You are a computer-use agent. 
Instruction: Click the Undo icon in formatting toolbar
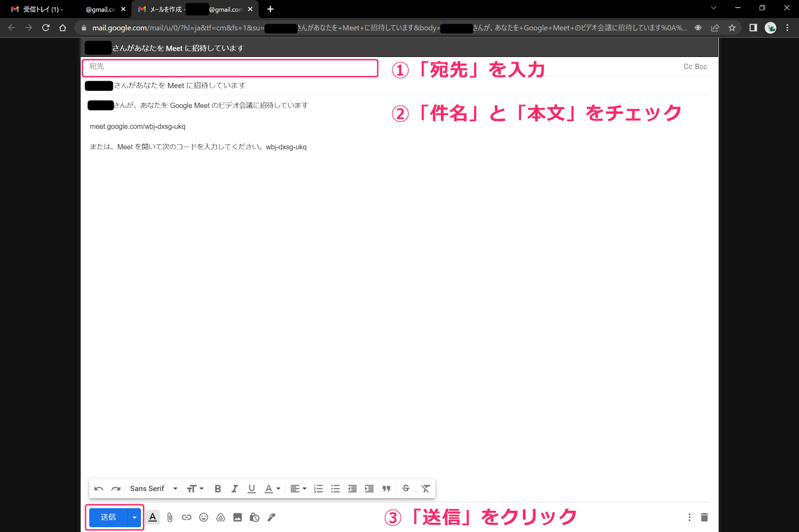click(99, 489)
